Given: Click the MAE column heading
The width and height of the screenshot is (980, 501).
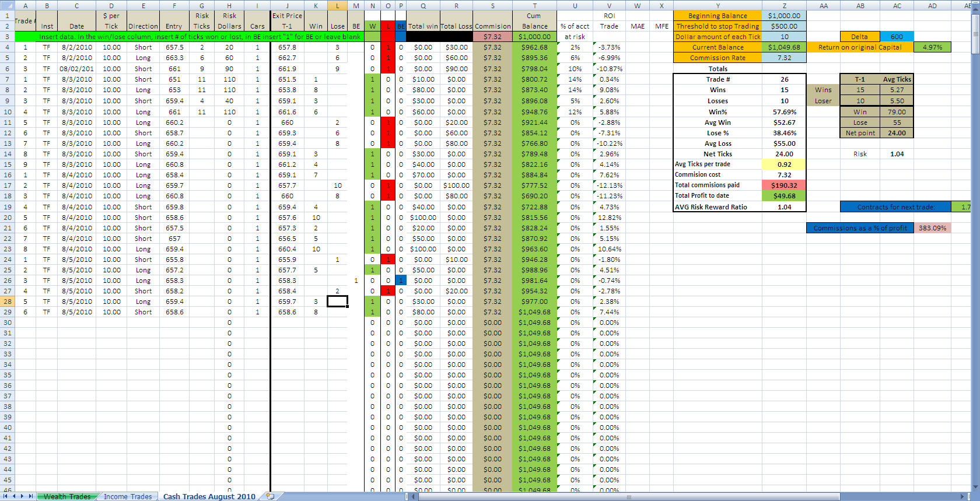Looking at the screenshot, I should pos(637,26).
